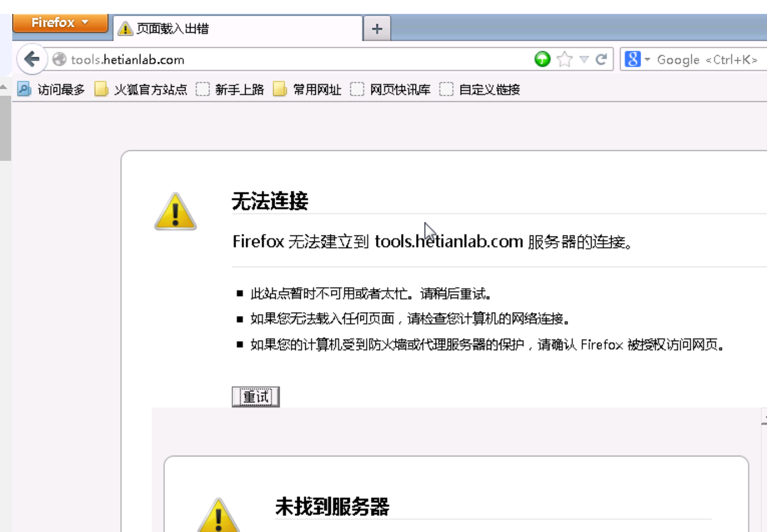Viewport: 767px width, 532px height.
Task: Bookmark this page with the star icon
Action: [565, 60]
